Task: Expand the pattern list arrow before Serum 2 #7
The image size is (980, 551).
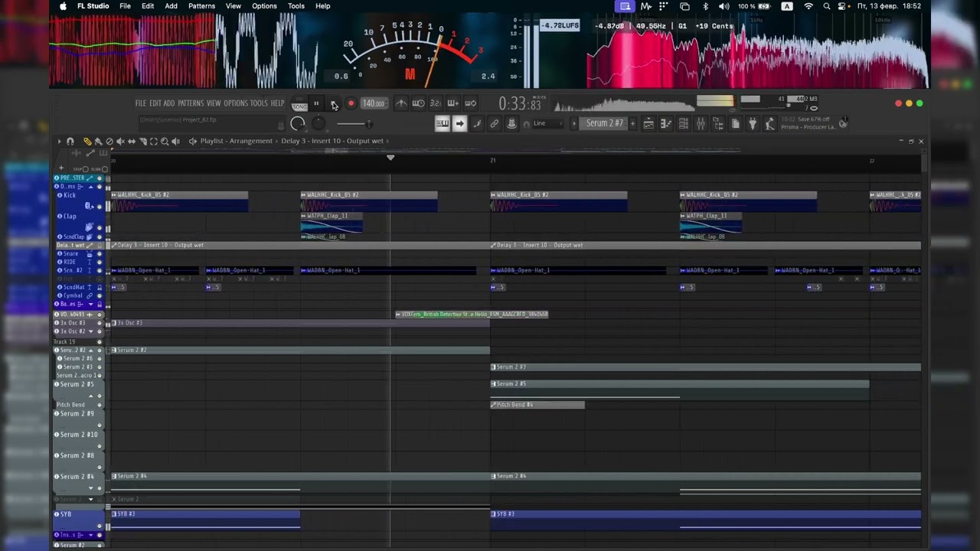Action: coord(574,123)
